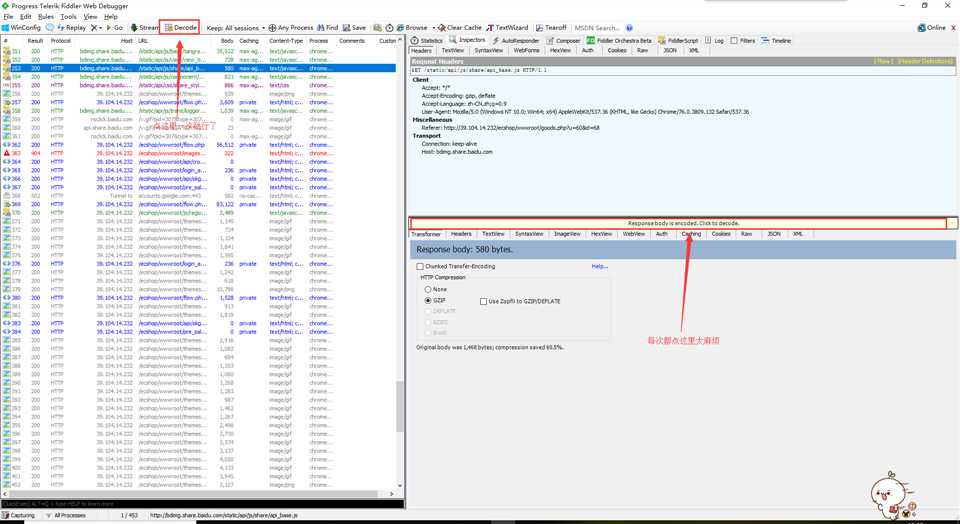The width and height of the screenshot is (960, 524).
Task: Click the camera screenshot toolbar icon
Action: pos(378,28)
